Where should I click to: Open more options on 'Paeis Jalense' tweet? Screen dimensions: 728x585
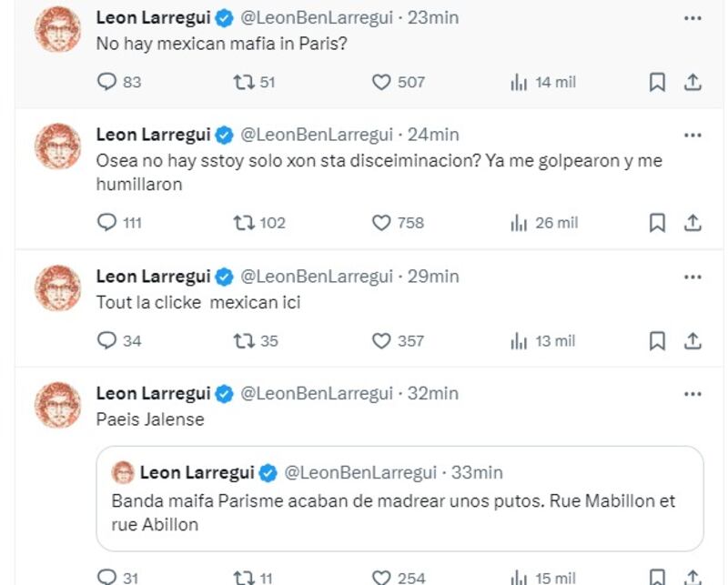(x=693, y=394)
